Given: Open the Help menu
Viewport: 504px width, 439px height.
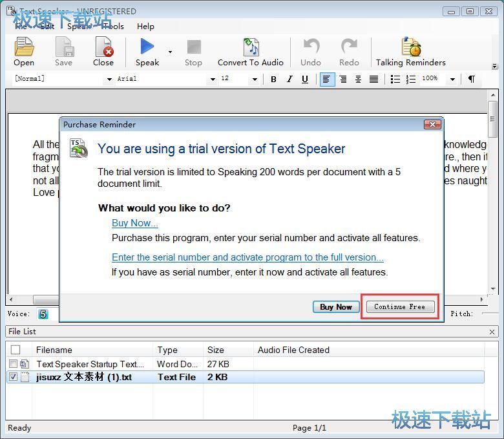Looking at the screenshot, I should (x=145, y=27).
